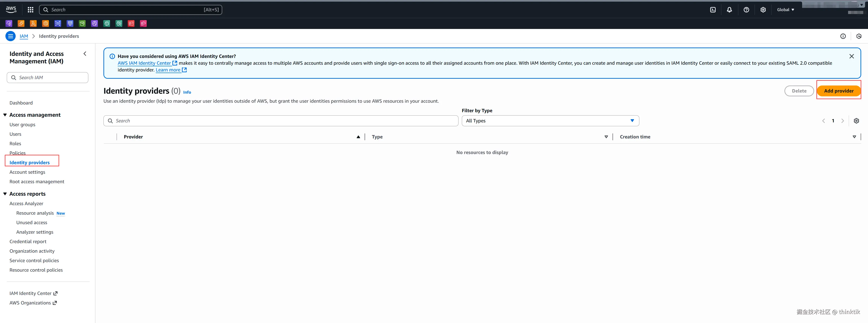Viewport: 868px width, 323px height.
Task: Open the AWS services grid menu
Action: [30, 10]
